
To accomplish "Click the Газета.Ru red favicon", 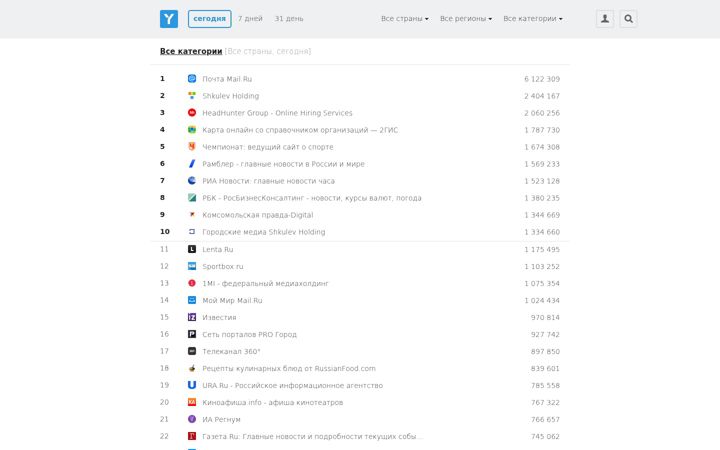I will 192,436.
